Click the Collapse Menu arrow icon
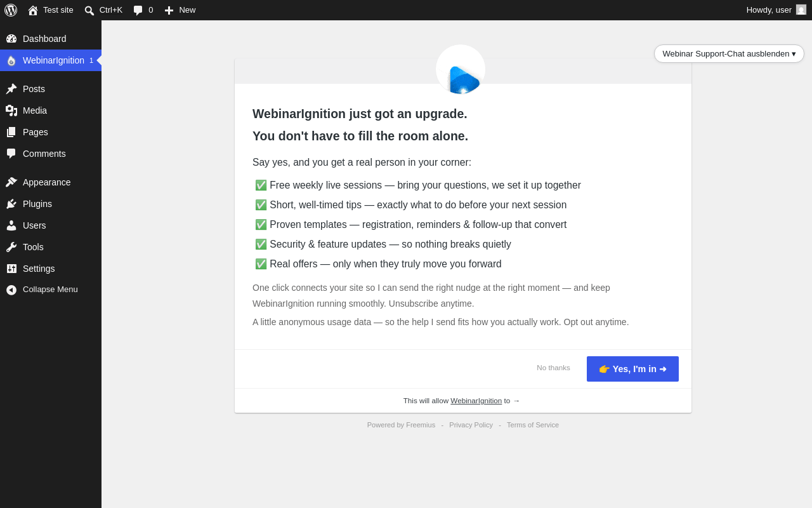 (x=11, y=290)
